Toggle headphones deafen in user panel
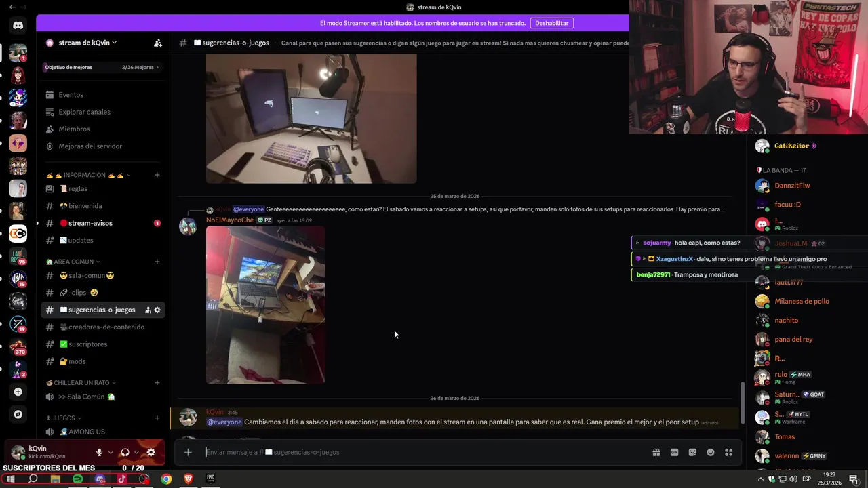 [125, 452]
